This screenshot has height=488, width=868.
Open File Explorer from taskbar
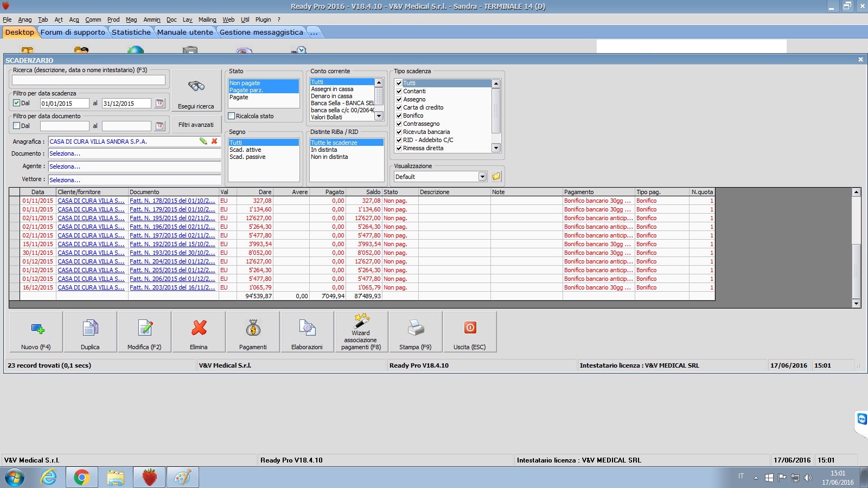pos(116,478)
